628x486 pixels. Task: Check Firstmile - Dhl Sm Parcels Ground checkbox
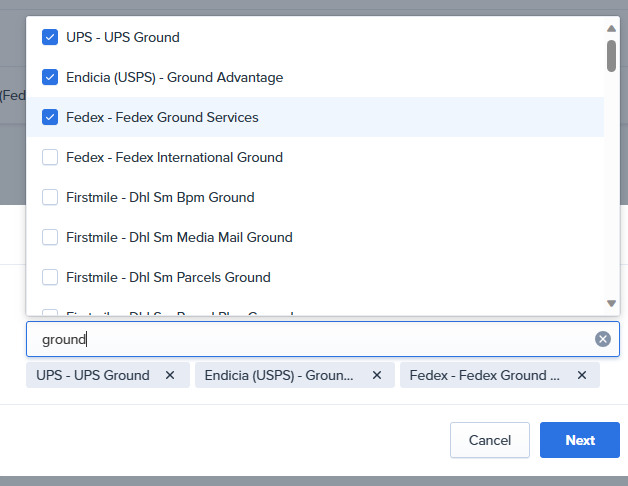(50, 277)
